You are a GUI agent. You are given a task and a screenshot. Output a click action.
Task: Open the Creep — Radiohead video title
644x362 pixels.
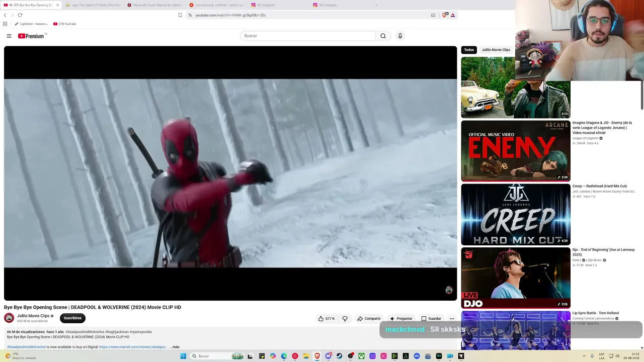click(599, 186)
